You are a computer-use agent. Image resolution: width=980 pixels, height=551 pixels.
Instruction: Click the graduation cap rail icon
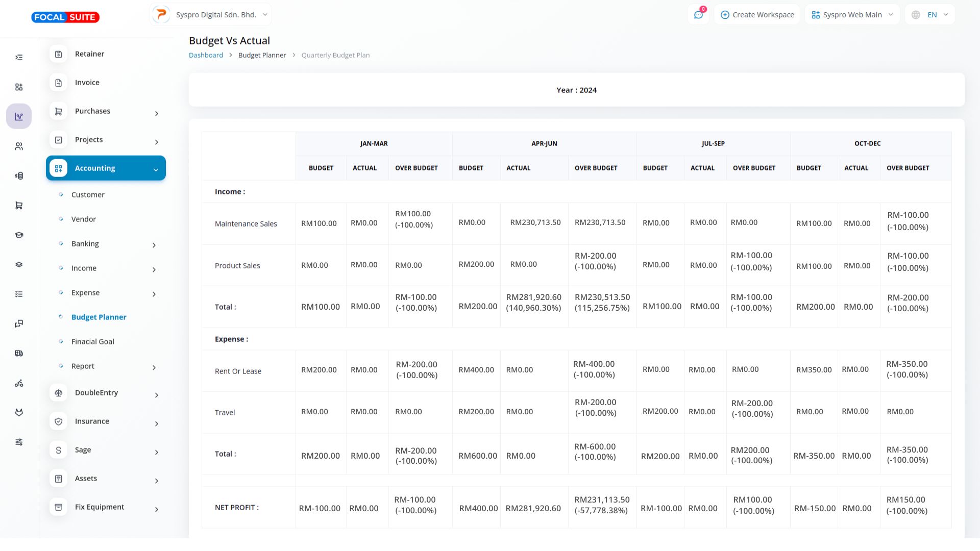[x=19, y=235]
